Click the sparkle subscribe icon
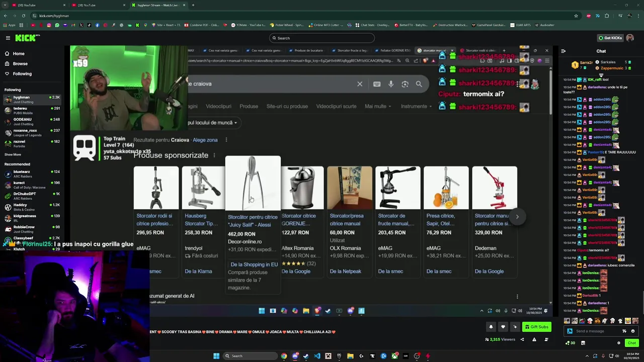 click(515, 327)
